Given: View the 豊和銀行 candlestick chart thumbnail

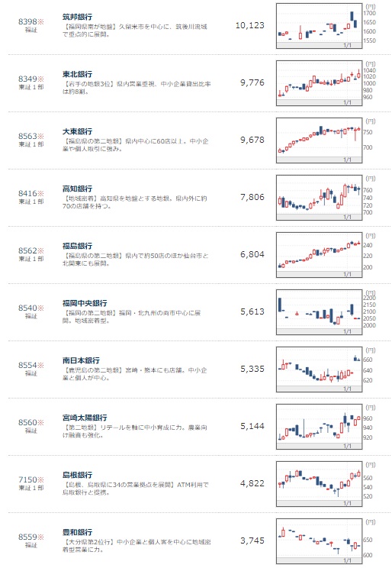Looking at the screenshot, I should (320, 541).
